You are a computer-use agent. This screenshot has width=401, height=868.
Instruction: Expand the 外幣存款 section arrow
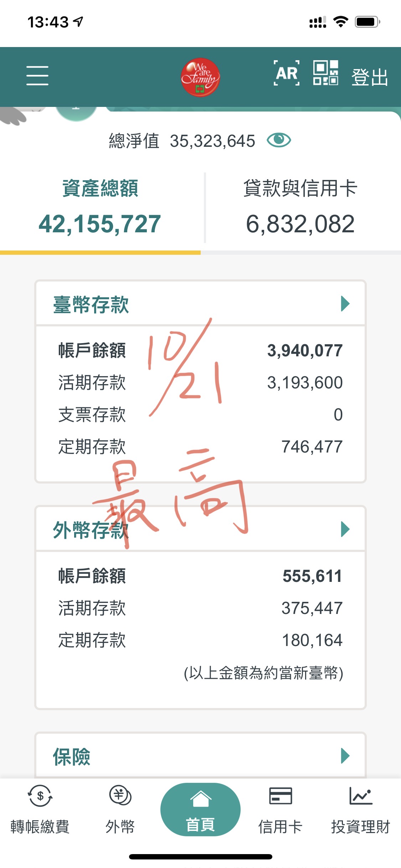tap(345, 529)
